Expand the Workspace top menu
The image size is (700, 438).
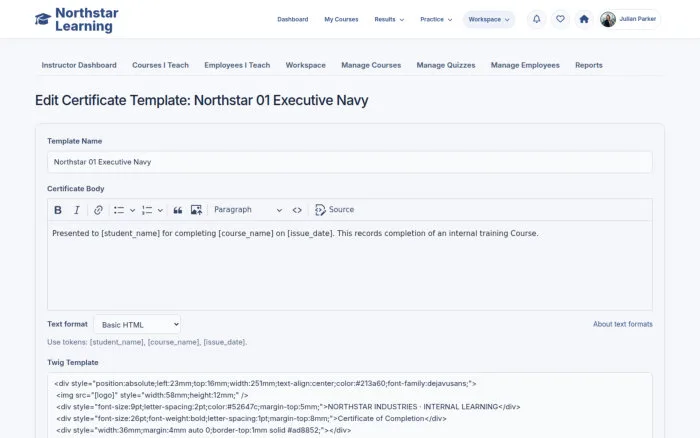tap(489, 19)
